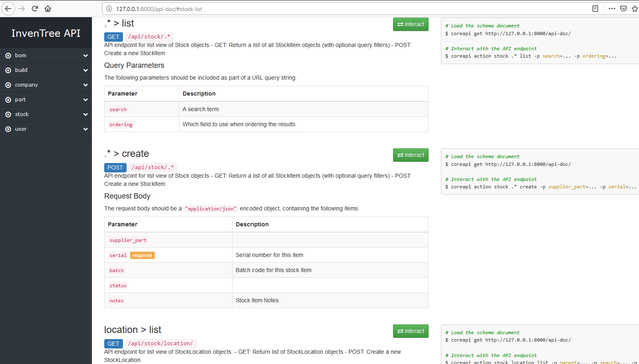Click the POST badge for /api/stock/.*

[x=115, y=167]
